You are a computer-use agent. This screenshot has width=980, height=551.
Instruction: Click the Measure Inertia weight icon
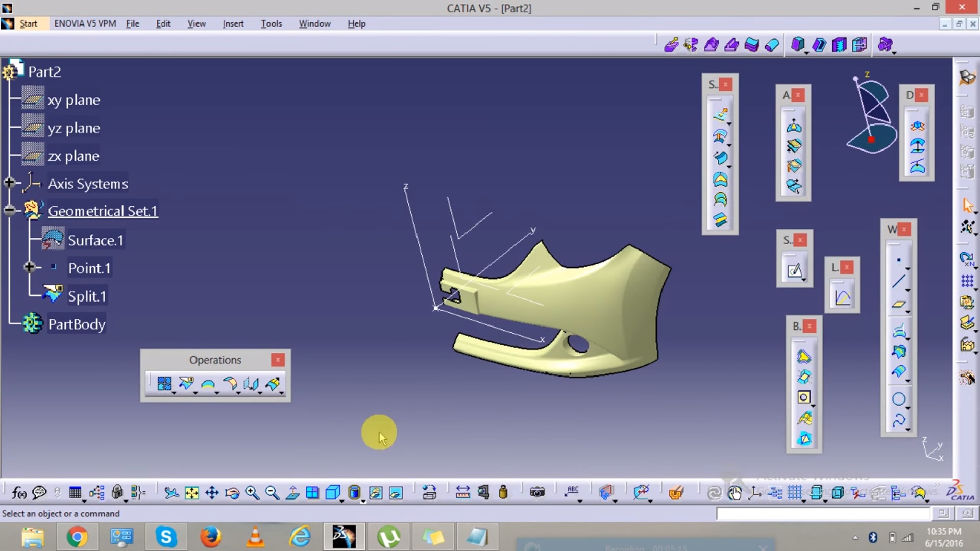click(503, 492)
